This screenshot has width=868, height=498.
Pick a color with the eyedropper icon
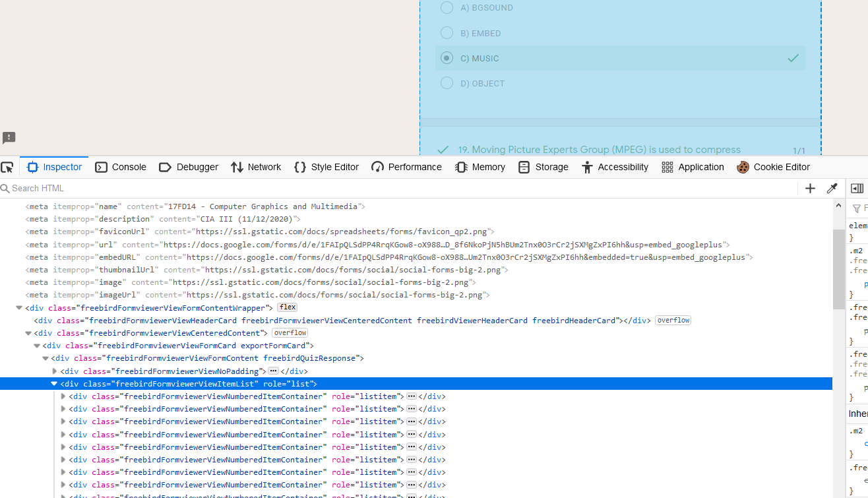coord(832,189)
